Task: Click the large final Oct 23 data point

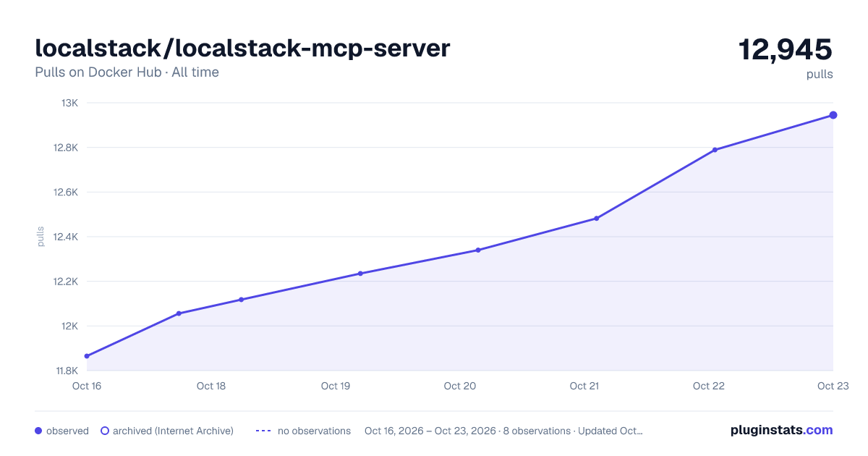Action: coord(833,115)
